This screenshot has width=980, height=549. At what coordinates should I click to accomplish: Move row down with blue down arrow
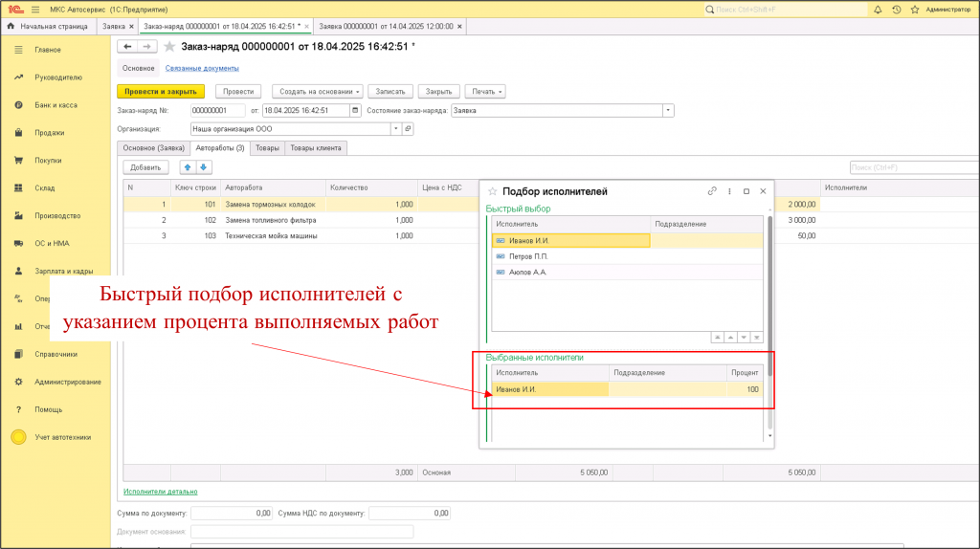coord(203,167)
